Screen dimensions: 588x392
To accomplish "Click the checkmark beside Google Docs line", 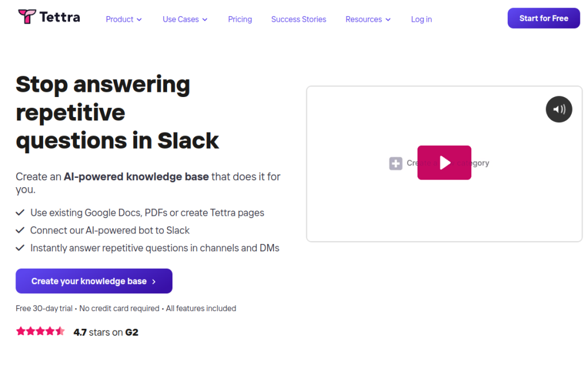I will [x=20, y=212].
